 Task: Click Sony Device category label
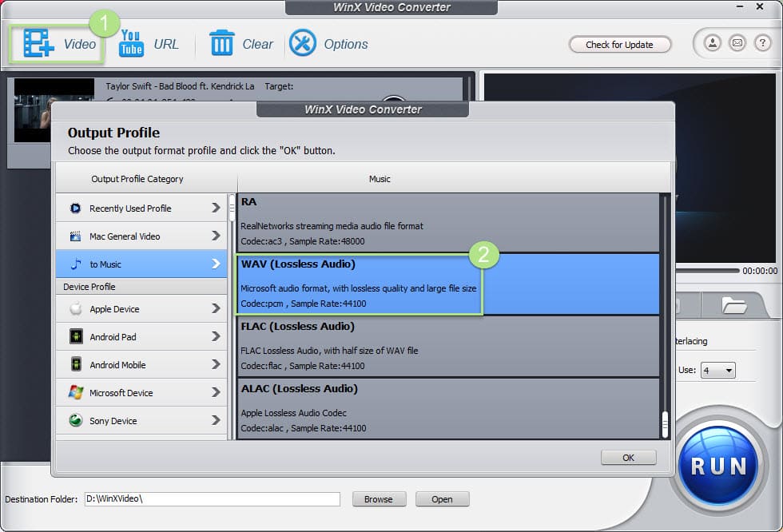(x=113, y=421)
